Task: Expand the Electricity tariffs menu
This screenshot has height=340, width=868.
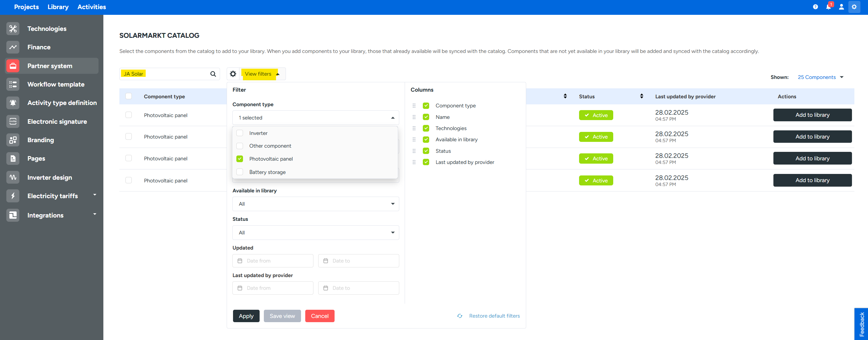Action: [95, 195]
